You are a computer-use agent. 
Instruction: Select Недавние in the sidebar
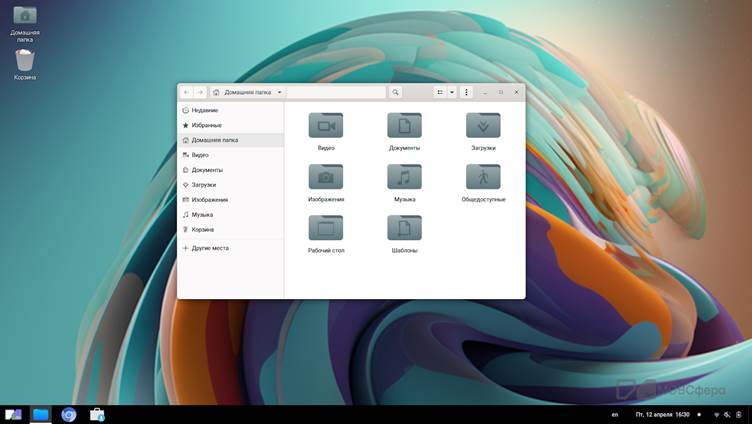pyautogui.click(x=204, y=110)
